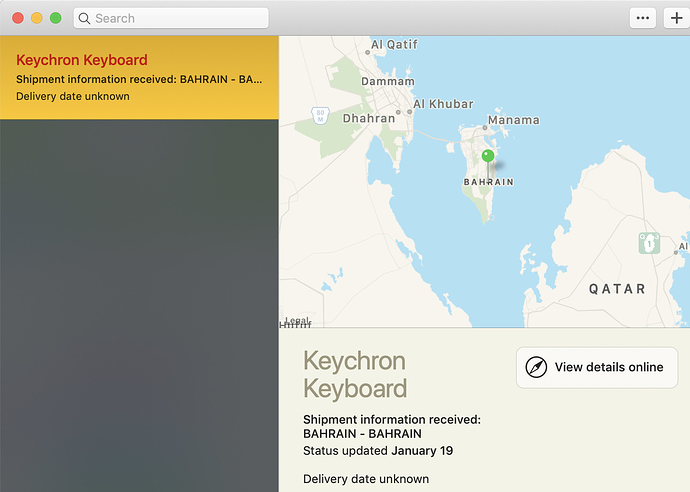Click the Dhahran label on map
Viewport: 690px width, 492px height.
point(369,118)
